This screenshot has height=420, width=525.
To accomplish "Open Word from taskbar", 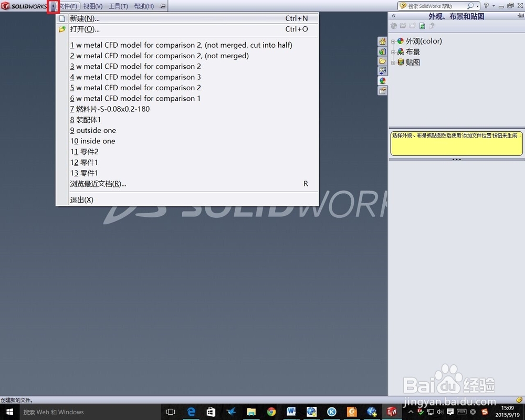I will tap(291, 412).
